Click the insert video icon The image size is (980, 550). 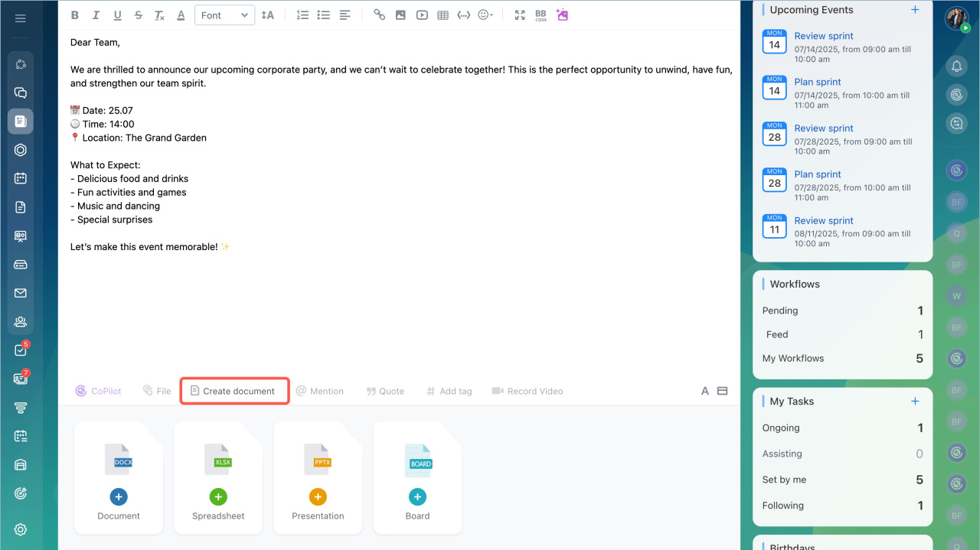(422, 15)
